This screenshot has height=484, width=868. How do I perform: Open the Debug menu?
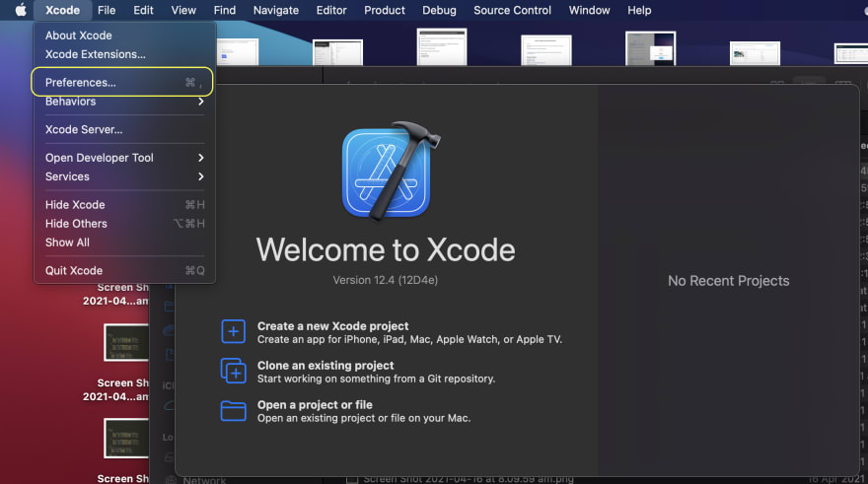pos(439,10)
